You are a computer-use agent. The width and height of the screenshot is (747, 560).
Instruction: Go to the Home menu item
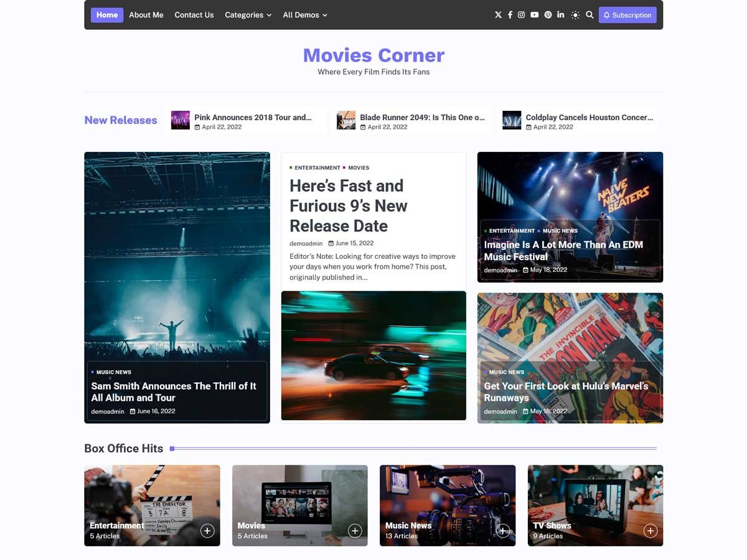(x=107, y=15)
